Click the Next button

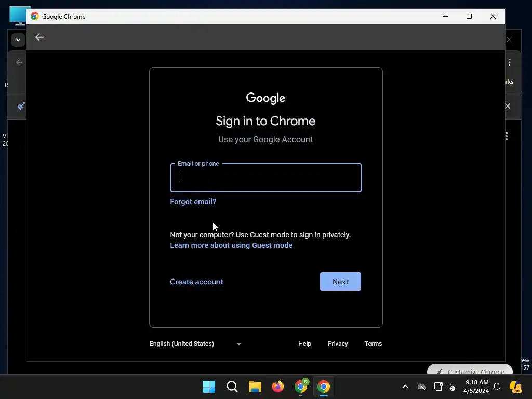click(340, 282)
